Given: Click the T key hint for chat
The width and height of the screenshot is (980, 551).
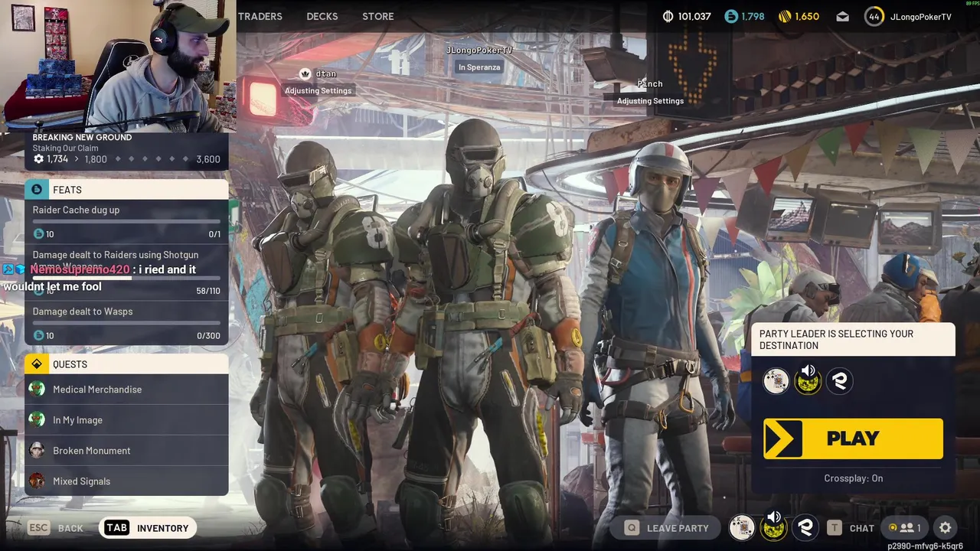Looking at the screenshot, I should point(834,528).
